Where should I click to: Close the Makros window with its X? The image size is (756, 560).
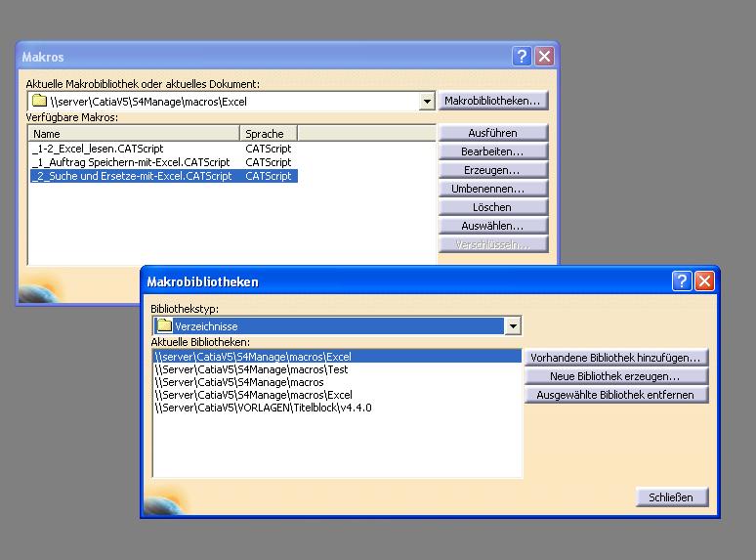coord(545,57)
